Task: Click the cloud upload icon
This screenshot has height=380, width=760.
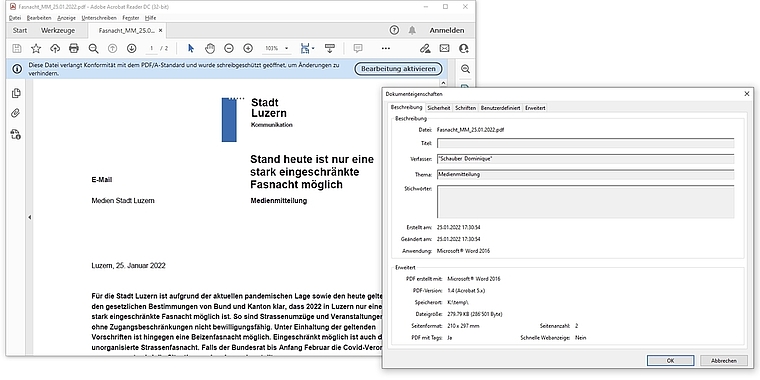Action: click(x=55, y=48)
